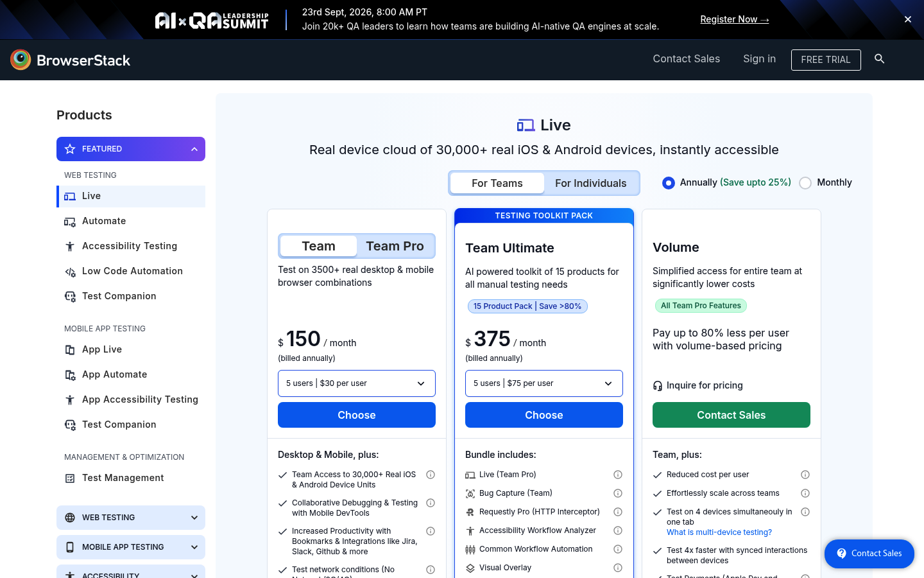
Task: Open Test Management in the sidebar
Action: point(131,478)
